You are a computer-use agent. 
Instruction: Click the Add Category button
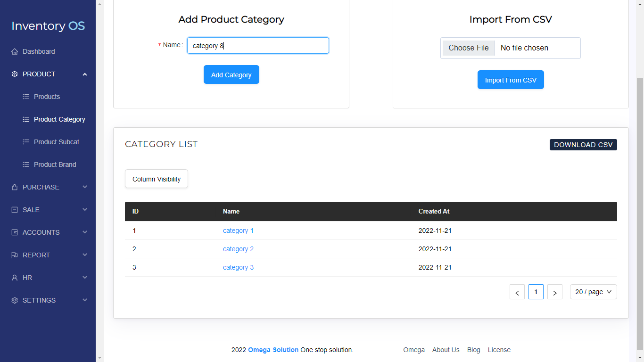231,74
